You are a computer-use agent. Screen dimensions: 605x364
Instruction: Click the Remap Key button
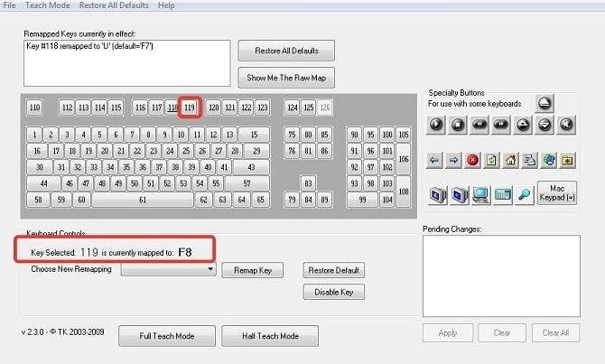point(253,270)
